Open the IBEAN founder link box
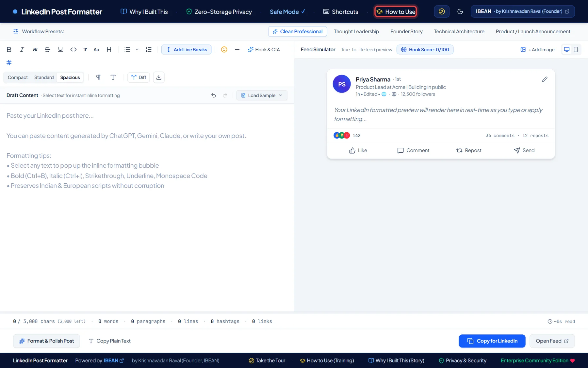This screenshot has width=588, height=368. (522, 11)
